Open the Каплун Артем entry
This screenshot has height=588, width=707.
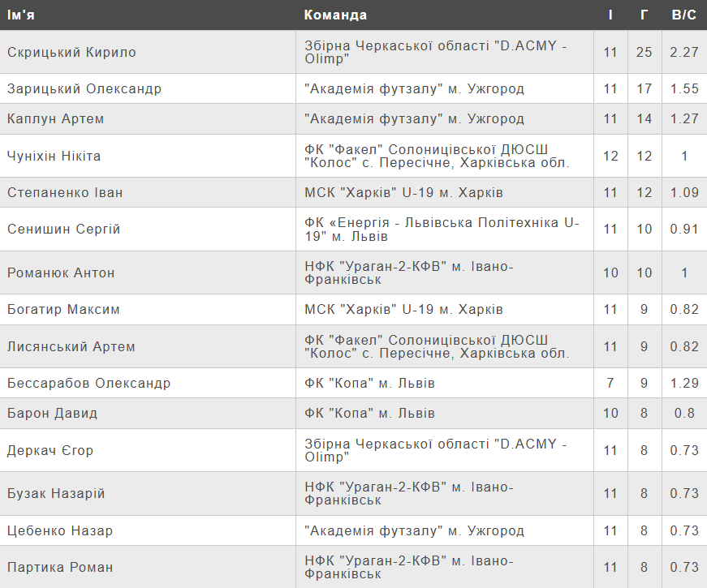55,119
